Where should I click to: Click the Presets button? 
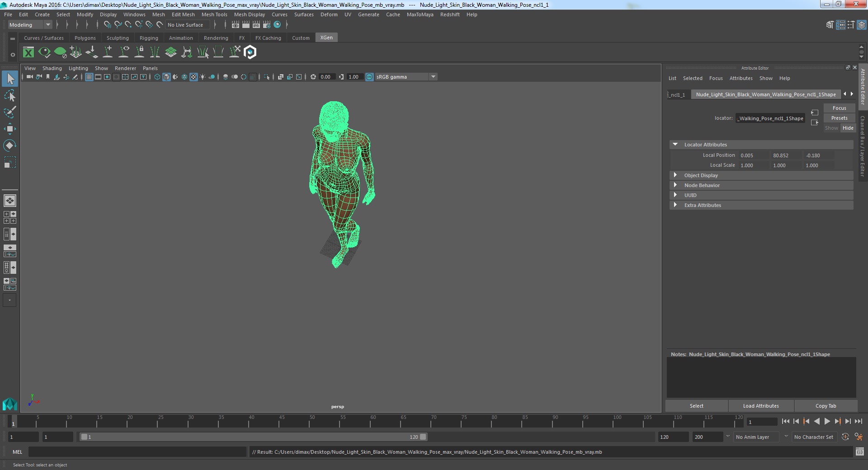coord(839,118)
